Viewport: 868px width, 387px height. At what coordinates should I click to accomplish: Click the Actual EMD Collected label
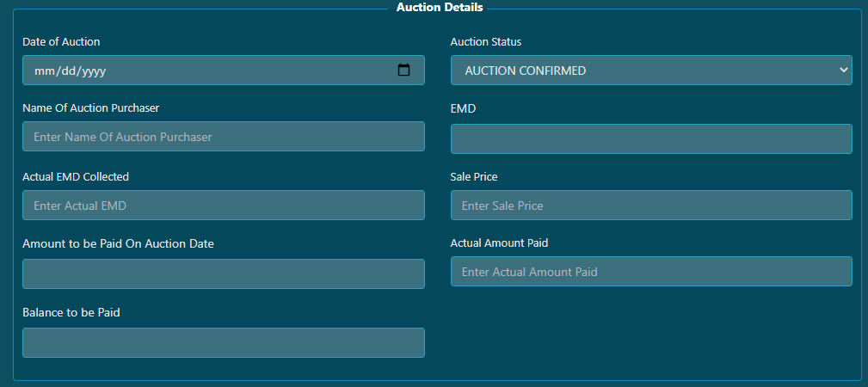[x=76, y=176]
